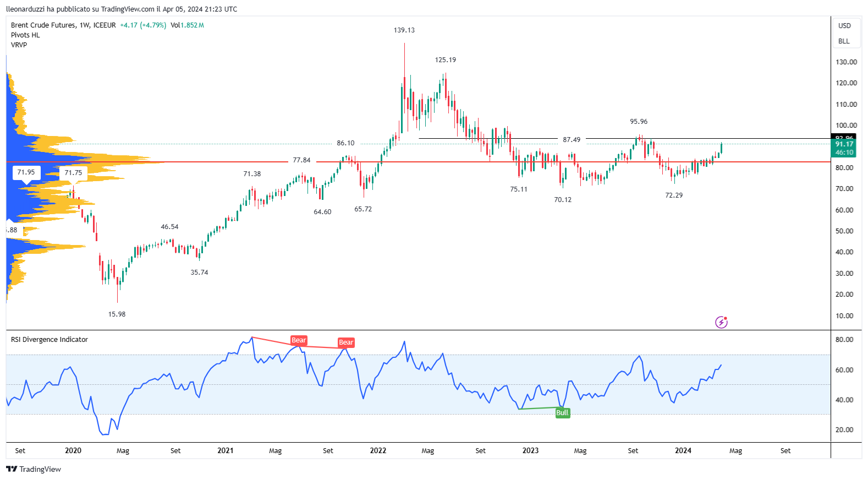Select the USD currency label
The height and width of the screenshot is (479, 868).
pos(844,26)
